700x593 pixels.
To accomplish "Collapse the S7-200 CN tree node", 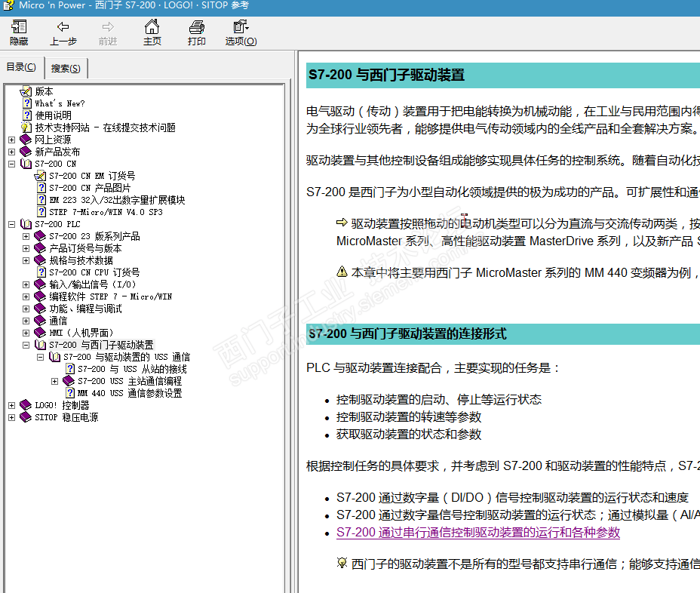I will [x=11, y=164].
